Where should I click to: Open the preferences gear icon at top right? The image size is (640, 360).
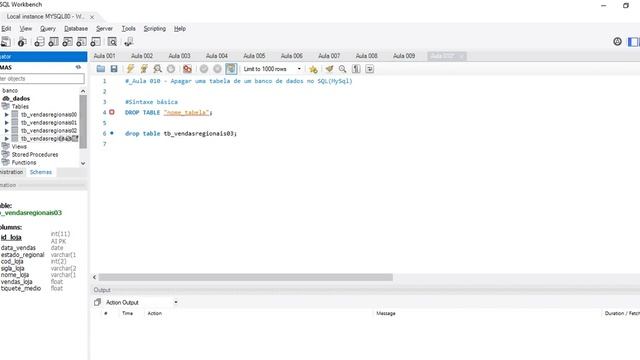coord(617,41)
